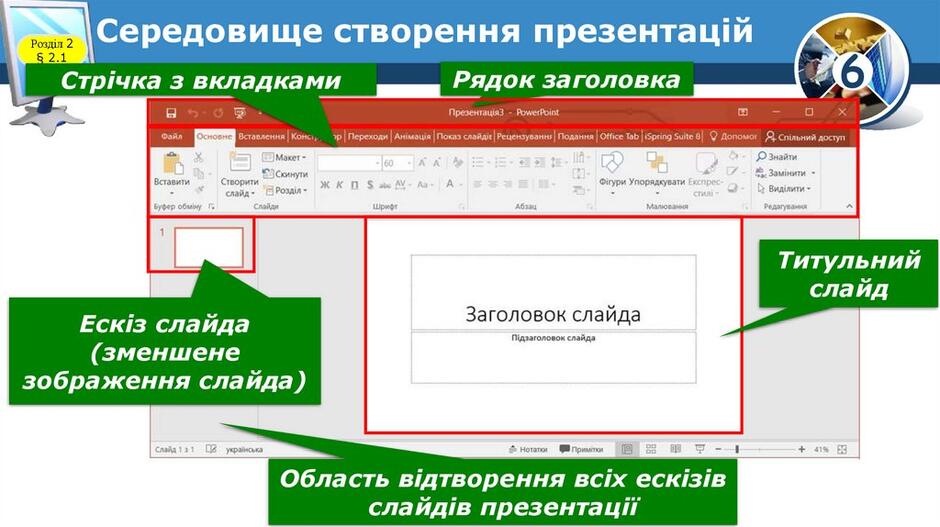940x527 pixels.
Task: Click the Redo icon in quick access toolbar
Action: pyautogui.click(x=218, y=113)
